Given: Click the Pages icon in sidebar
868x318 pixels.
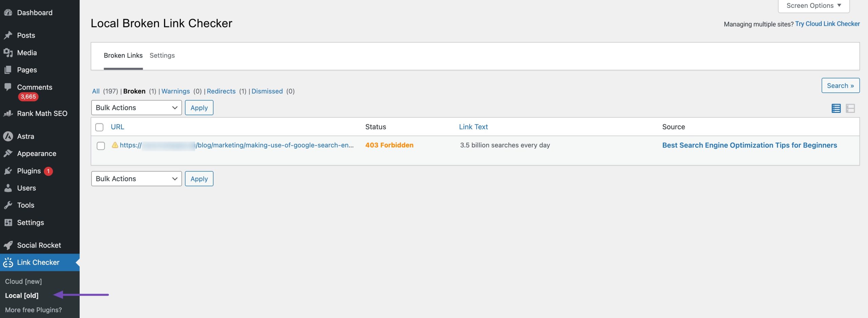Looking at the screenshot, I should point(8,70).
